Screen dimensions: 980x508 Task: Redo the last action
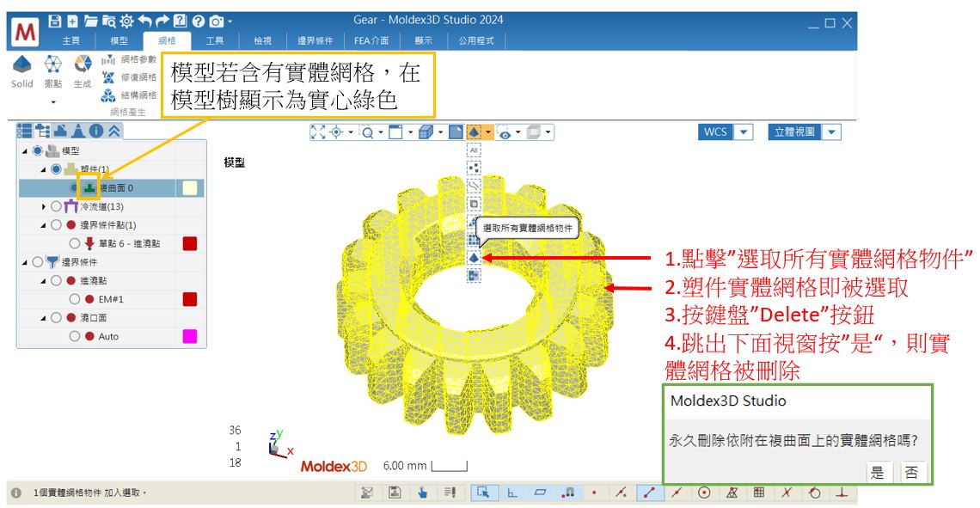(x=162, y=21)
